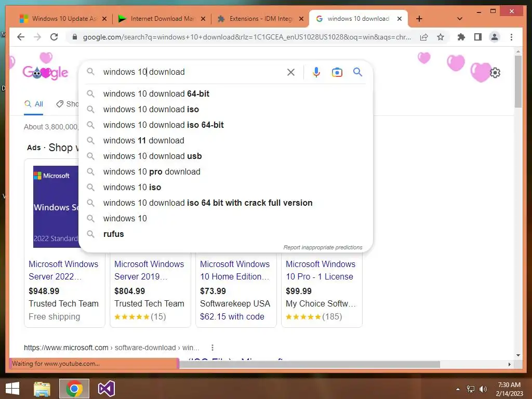Choose the plain windows 10 suggestion
This screenshot has height=399, width=532.
(225, 219)
